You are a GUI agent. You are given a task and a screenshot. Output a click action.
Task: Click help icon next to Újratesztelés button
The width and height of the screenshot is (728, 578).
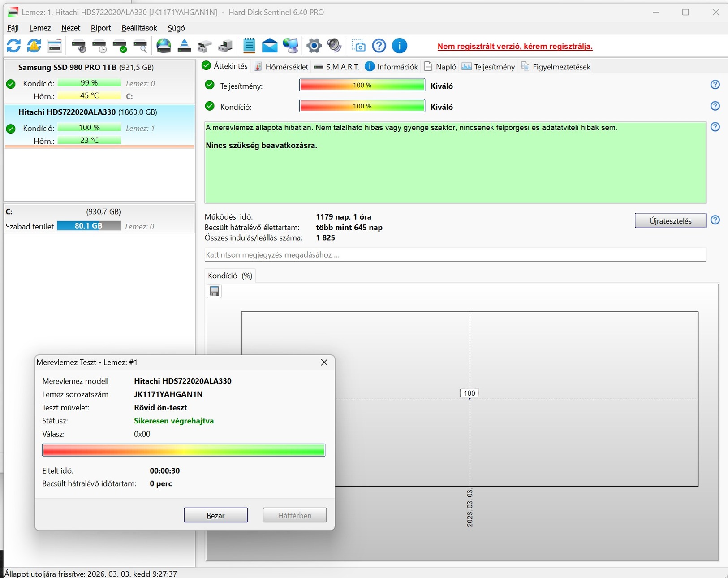tap(715, 220)
